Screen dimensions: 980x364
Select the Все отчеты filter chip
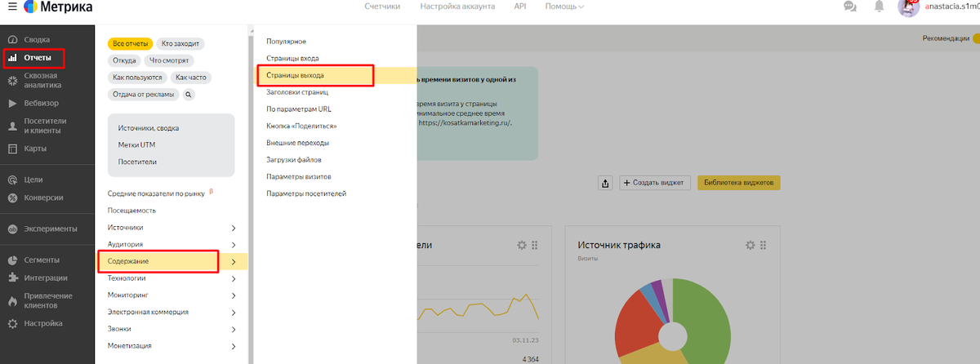tap(131, 42)
